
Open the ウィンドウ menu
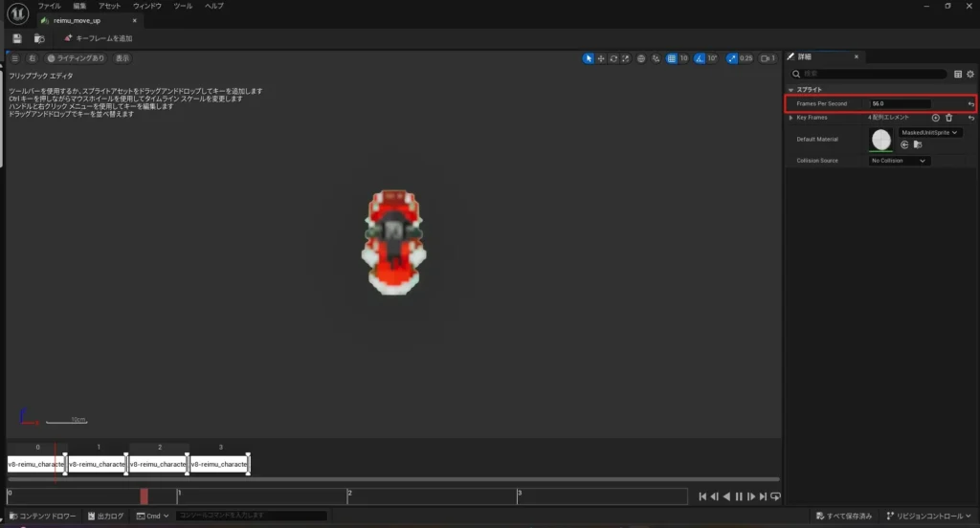[146, 7]
